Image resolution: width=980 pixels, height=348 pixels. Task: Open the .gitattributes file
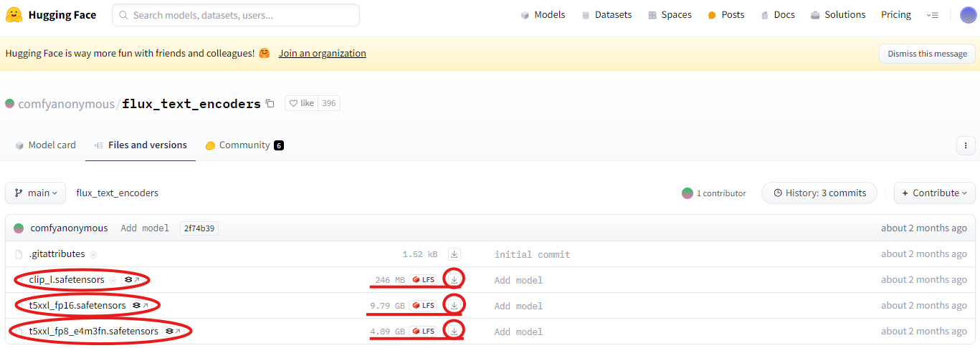[57, 254]
